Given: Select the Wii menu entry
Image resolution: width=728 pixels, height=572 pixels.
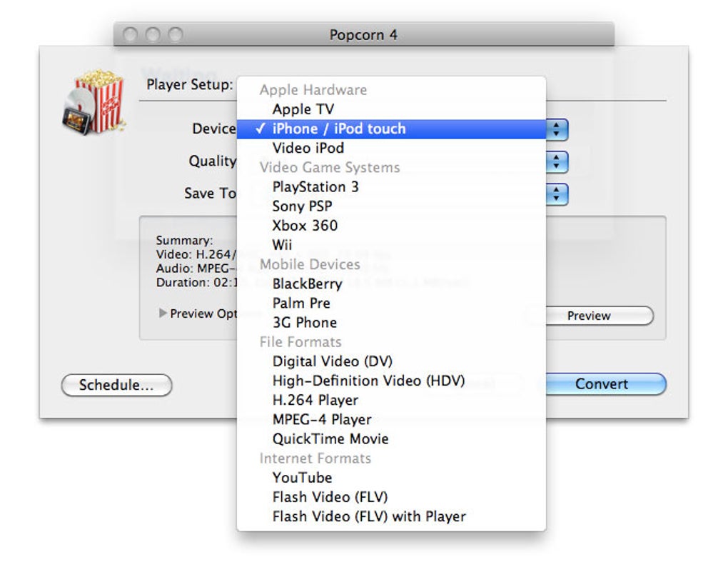Looking at the screenshot, I should (x=391, y=245).
